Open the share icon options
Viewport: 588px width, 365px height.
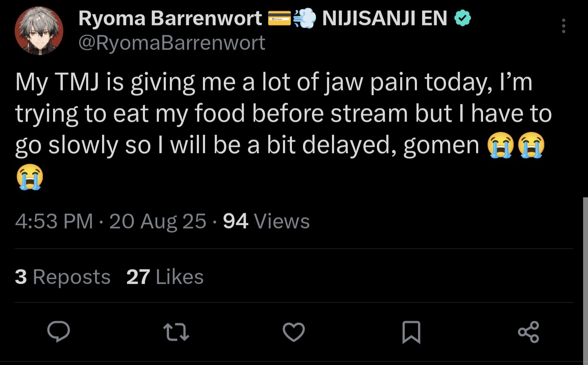tap(529, 331)
